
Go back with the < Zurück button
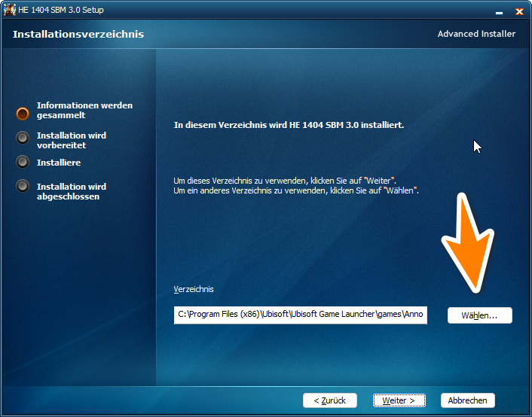coord(330,400)
